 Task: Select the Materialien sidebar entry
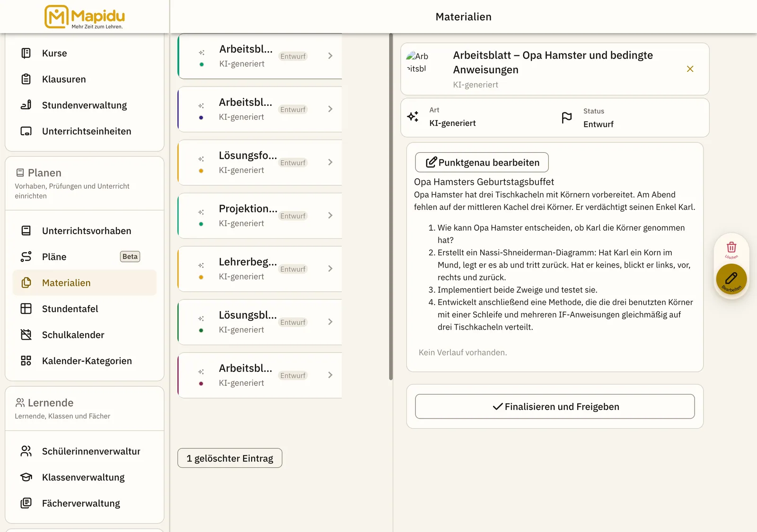click(x=84, y=283)
